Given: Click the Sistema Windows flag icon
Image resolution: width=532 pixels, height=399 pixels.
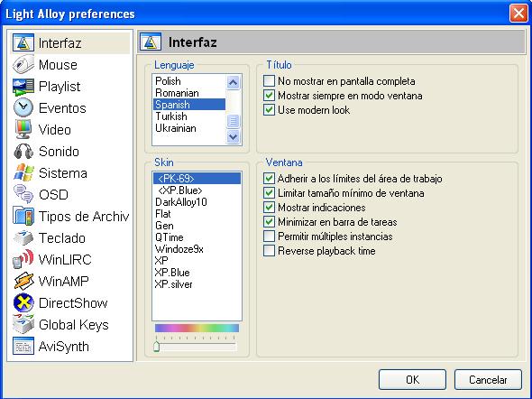Looking at the screenshot, I should click(x=23, y=172).
